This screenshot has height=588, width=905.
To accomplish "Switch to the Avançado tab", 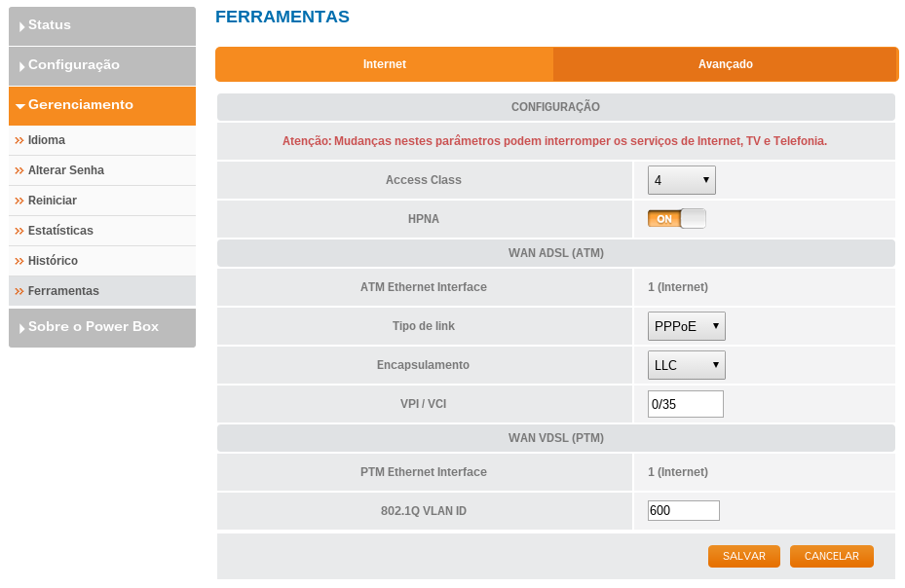I will click(x=725, y=64).
